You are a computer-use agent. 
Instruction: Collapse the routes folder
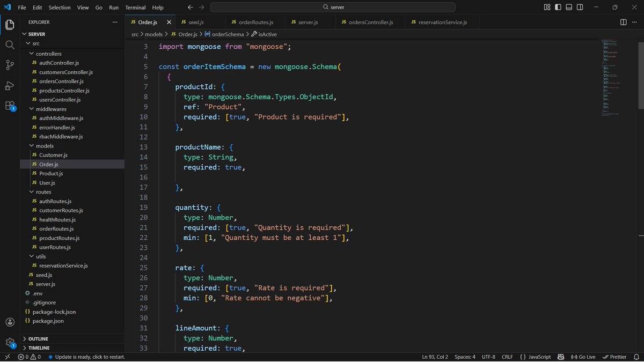click(72, 192)
